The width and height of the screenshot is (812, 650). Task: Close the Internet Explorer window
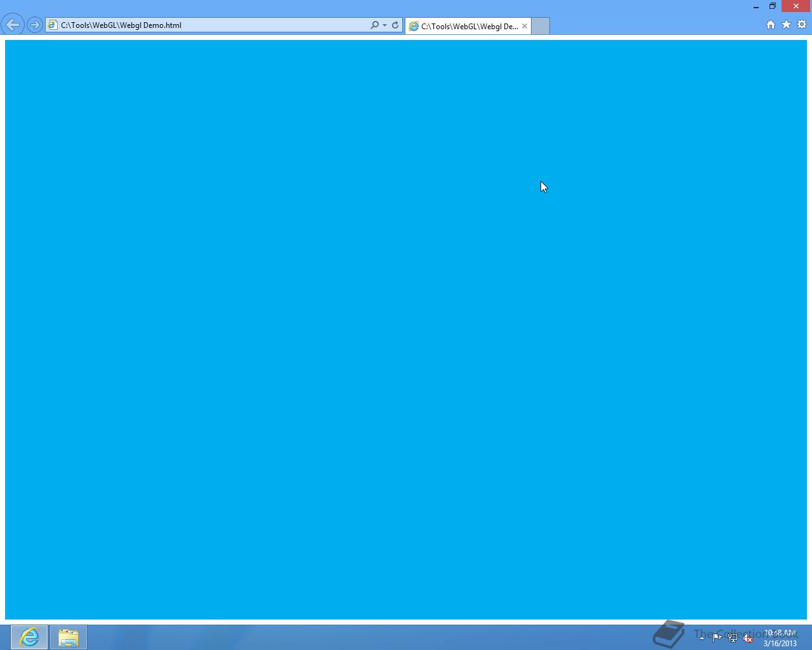click(x=796, y=6)
